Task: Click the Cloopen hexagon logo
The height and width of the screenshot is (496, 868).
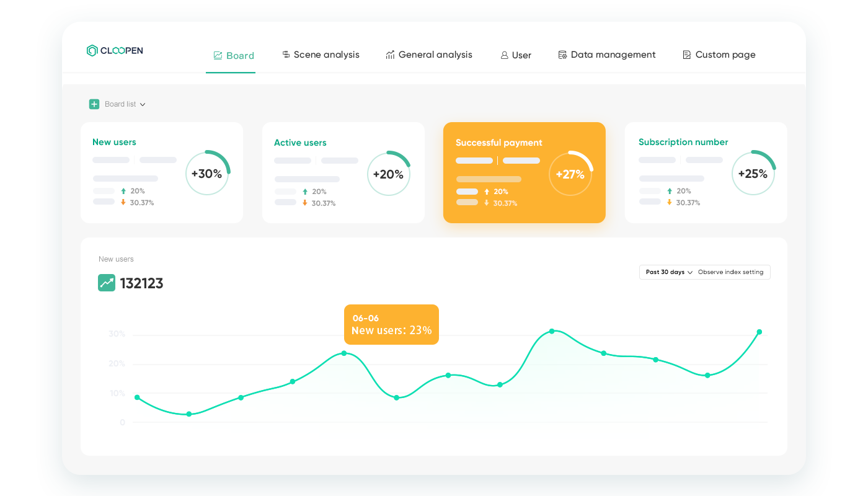Action: click(x=92, y=51)
